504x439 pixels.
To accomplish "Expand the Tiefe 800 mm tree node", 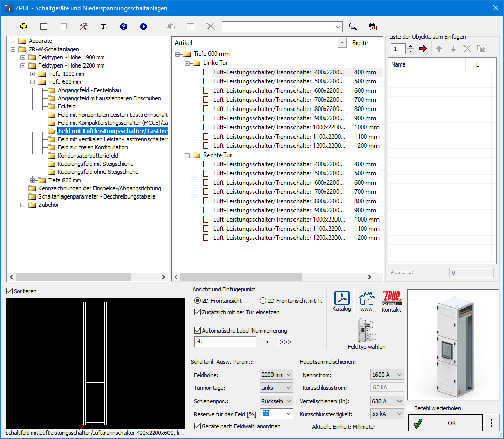I will (33, 180).
